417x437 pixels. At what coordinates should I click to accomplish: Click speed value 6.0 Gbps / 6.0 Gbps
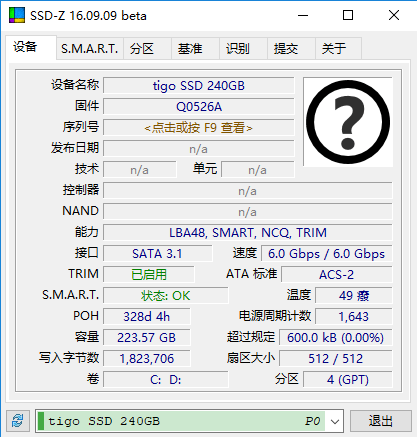326,254
